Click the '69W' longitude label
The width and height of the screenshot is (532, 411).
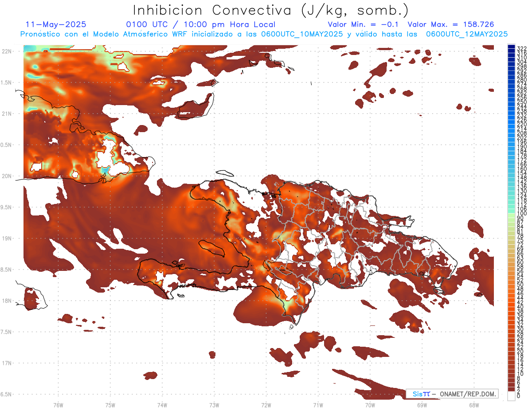coord(422,405)
